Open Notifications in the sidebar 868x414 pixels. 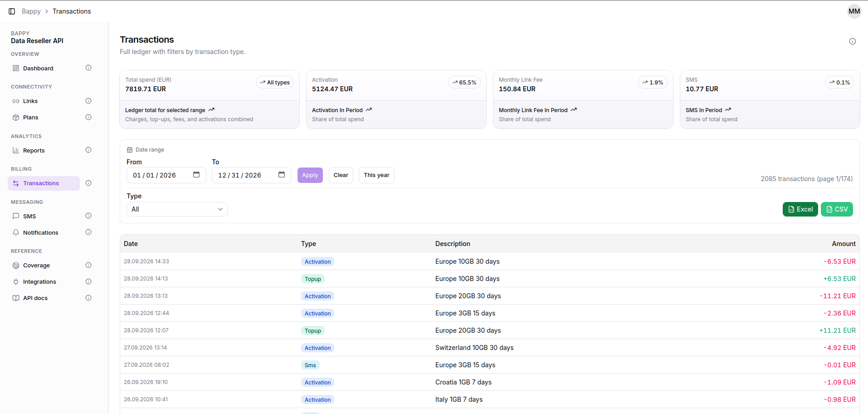(44, 232)
